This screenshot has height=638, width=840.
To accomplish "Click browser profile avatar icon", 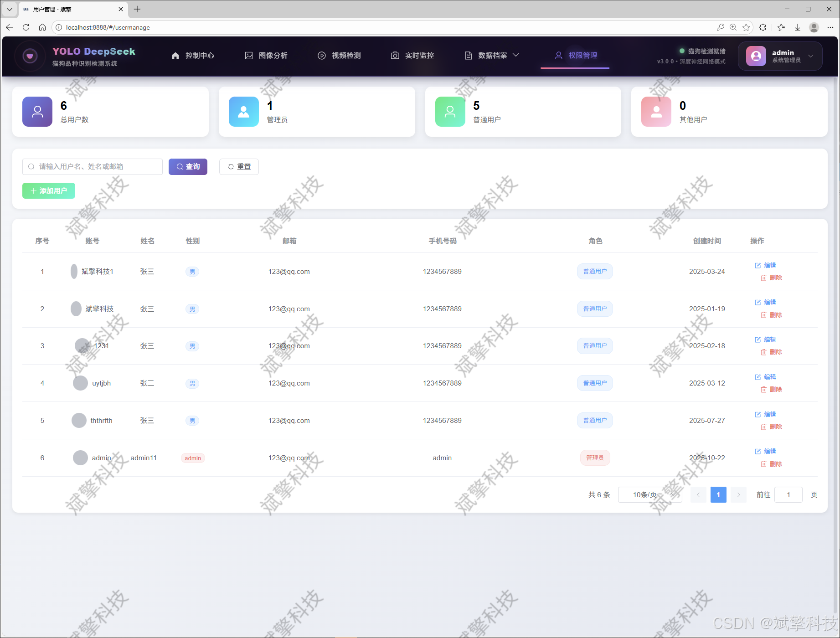I will pos(814,27).
